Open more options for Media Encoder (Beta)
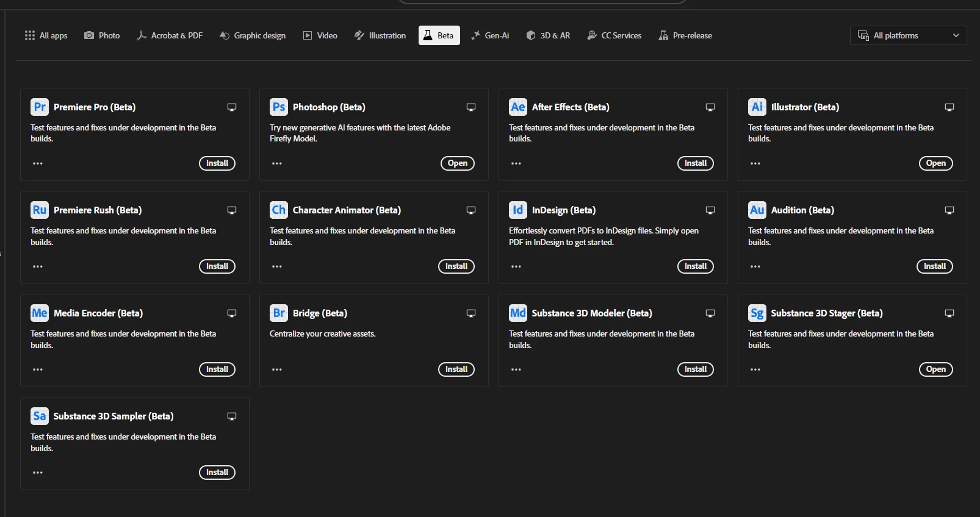 38,369
